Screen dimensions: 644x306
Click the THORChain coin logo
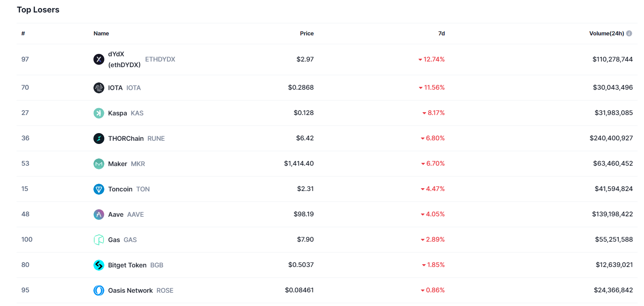click(x=99, y=138)
